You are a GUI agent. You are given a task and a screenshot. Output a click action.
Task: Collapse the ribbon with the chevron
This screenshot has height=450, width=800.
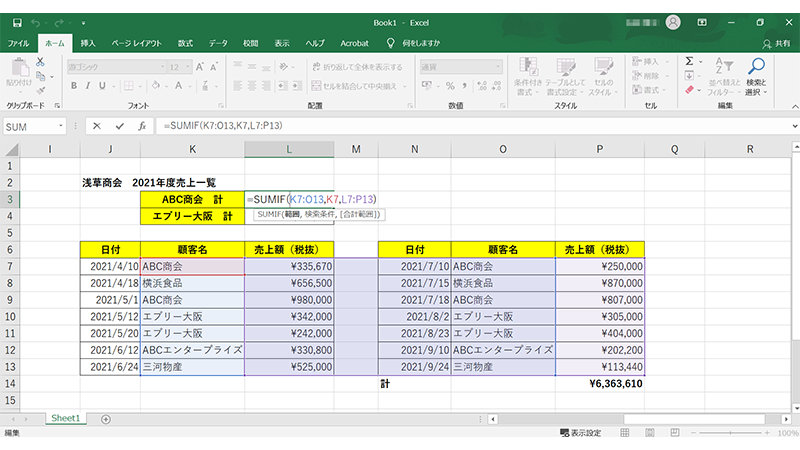coord(795,107)
